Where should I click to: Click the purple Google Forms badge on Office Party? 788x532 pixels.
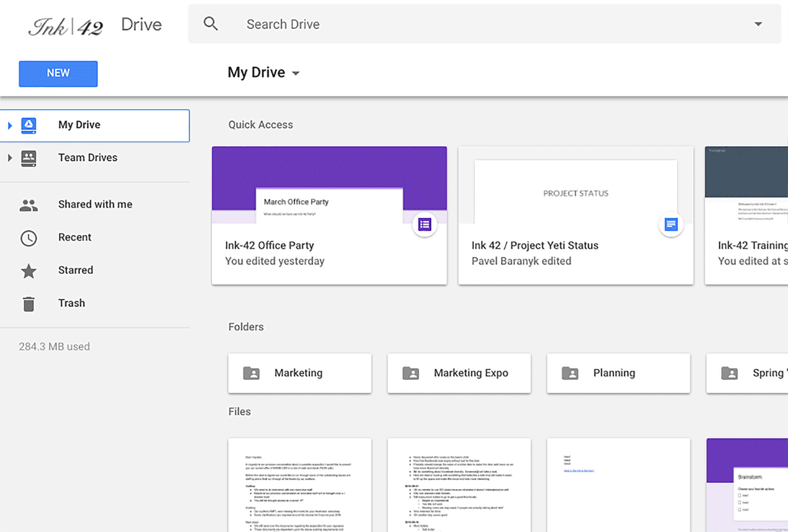pos(425,225)
